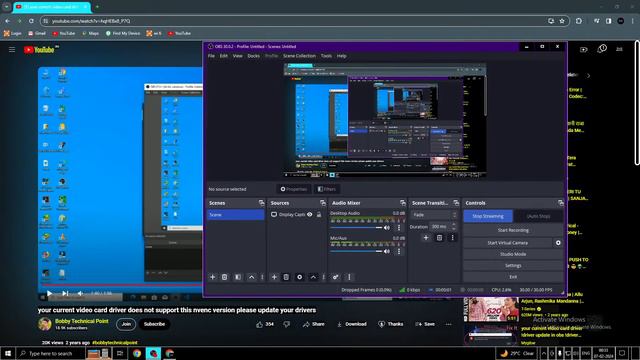Click Exit button in OBS Controls
640x360 pixels.
pos(513,277)
